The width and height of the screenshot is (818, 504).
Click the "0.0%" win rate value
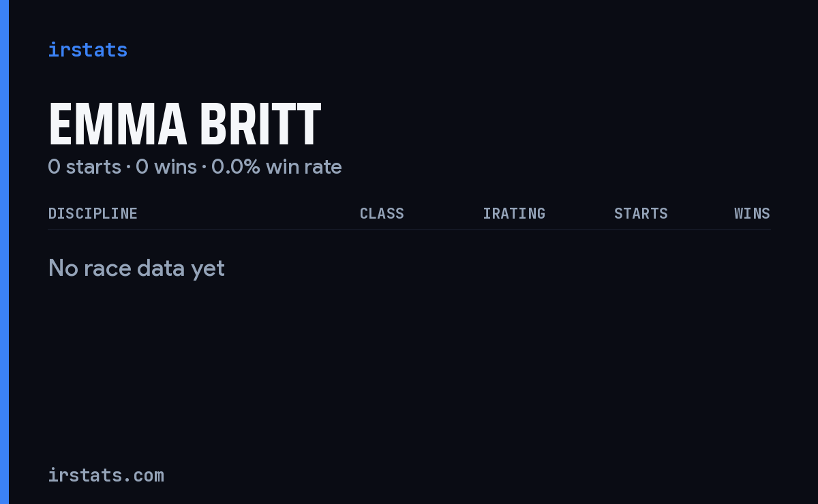click(236, 167)
